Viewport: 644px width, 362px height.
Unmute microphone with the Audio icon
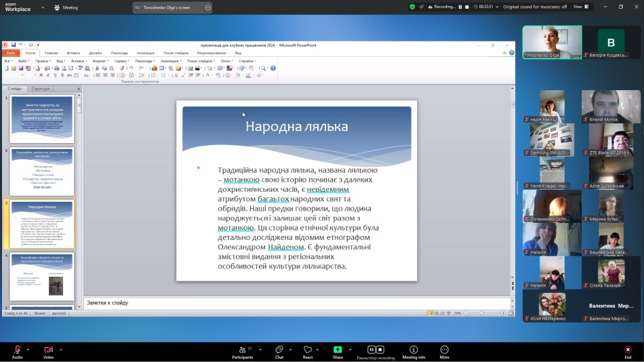point(17,350)
